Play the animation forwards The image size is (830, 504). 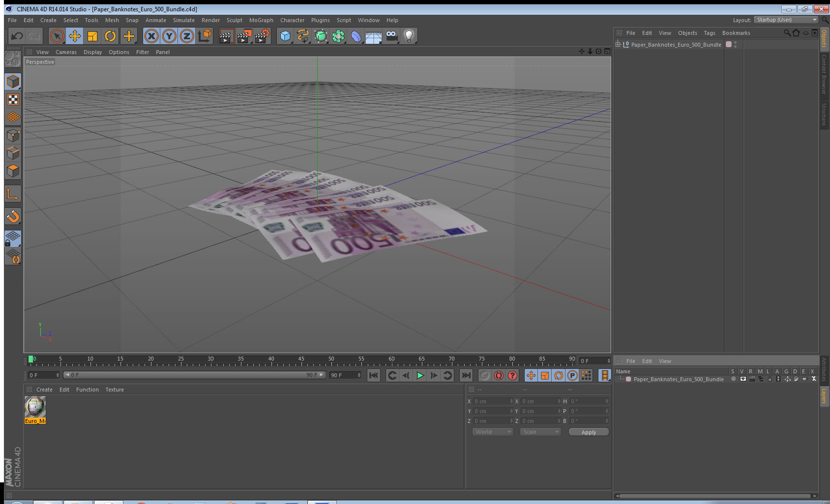[x=420, y=375]
